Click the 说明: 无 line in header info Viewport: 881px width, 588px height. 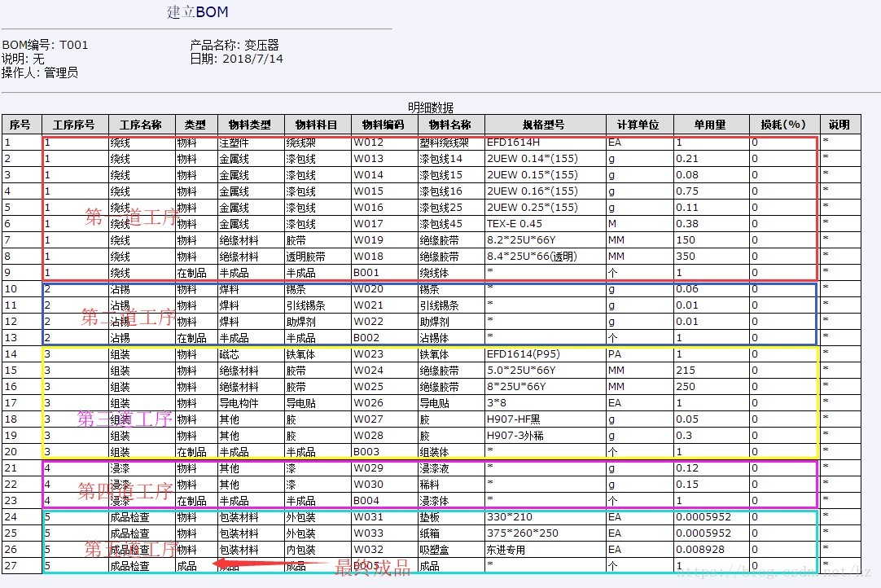(x=23, y=59)
